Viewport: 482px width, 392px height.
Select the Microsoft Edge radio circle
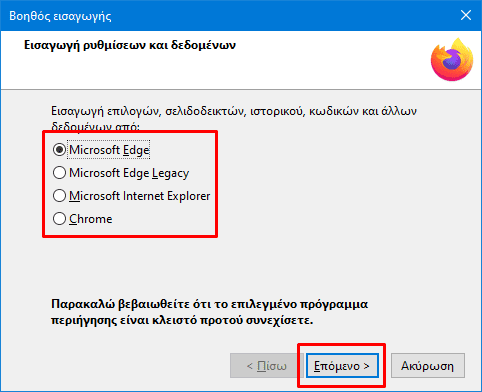click(59, 150)
